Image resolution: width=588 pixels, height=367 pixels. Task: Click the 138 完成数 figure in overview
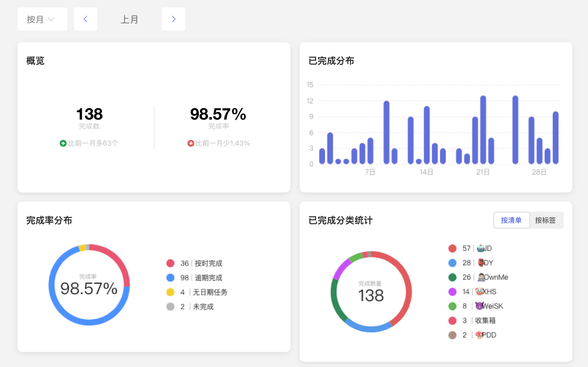pos(89,114)
